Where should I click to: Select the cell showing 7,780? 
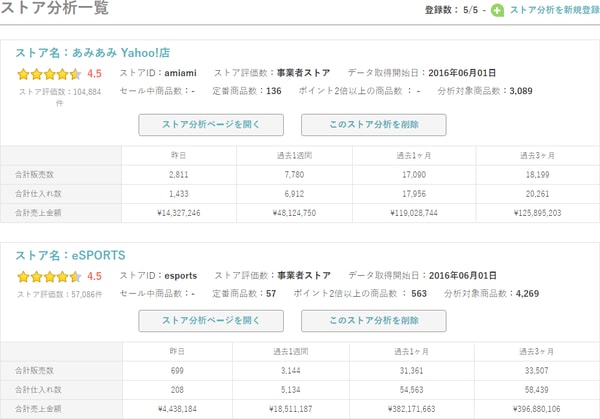click(x=294, y=175)
